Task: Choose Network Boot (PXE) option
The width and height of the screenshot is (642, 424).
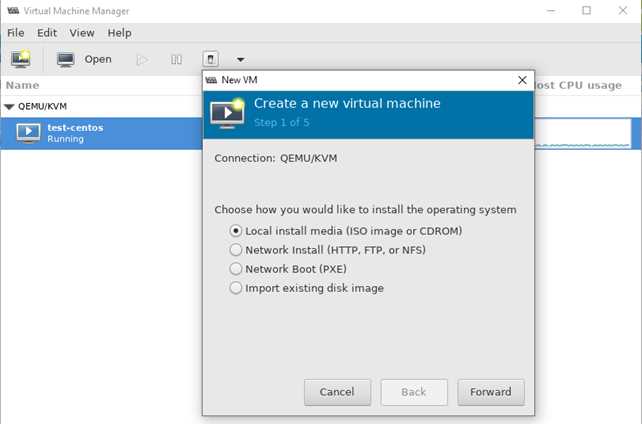Action: tap(235, 269)
